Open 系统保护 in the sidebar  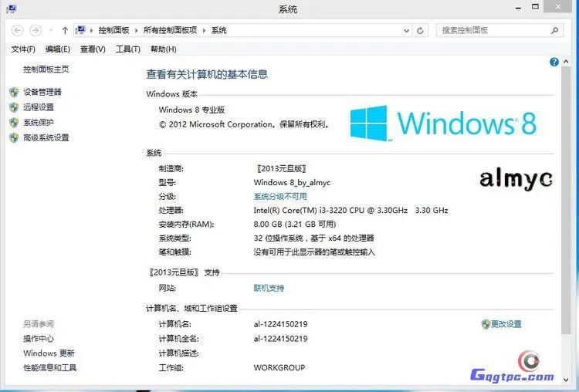[39, 122]
